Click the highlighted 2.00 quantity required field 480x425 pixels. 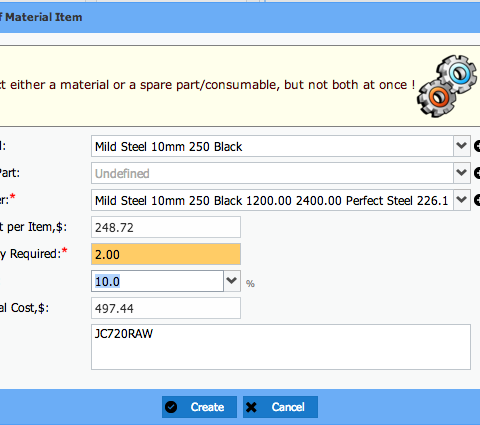tap(166, 254)
